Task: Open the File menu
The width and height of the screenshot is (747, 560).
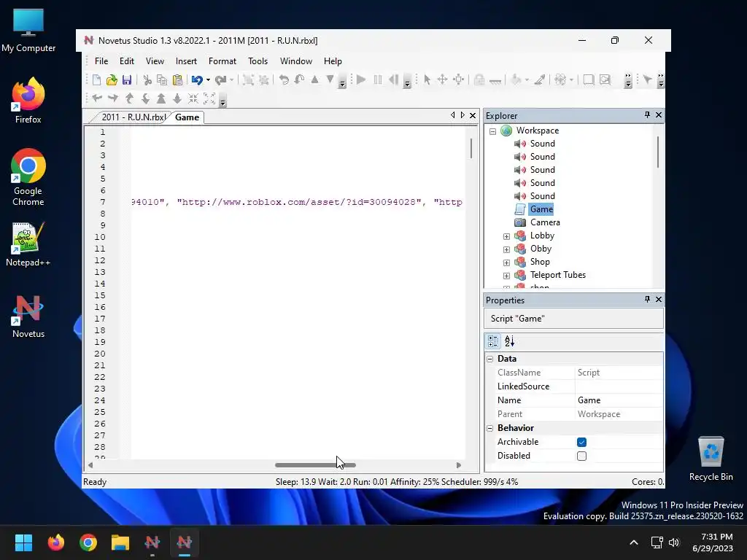Action: click(x=101, y=61)
